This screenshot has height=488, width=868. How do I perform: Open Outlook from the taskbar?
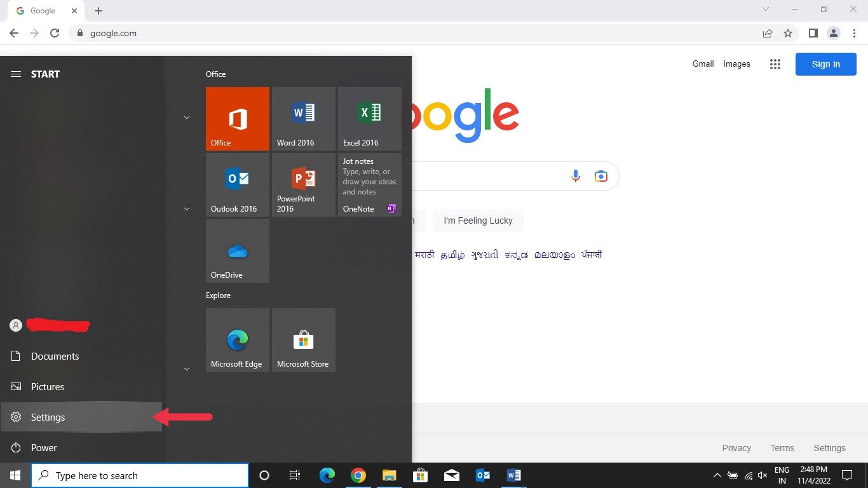[483, 475]
